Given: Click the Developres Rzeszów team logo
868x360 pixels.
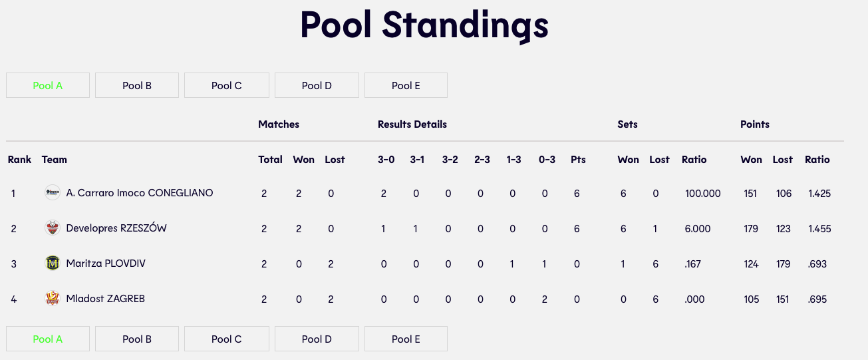Looking at the screenshot, I should click(53, 228).
